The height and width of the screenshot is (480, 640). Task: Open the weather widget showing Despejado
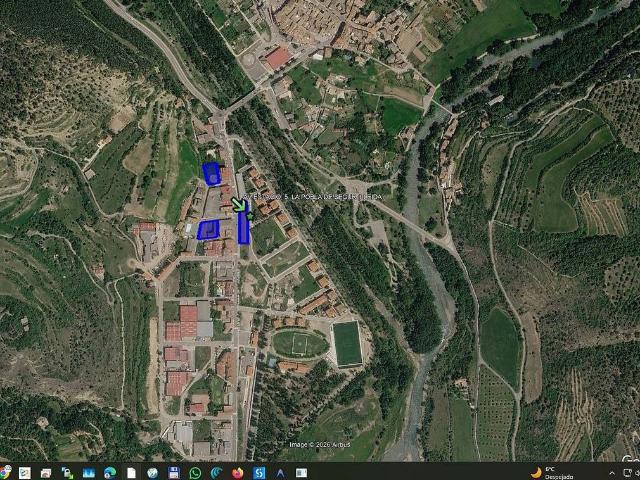pyautogui.click(x=553, y=473)
